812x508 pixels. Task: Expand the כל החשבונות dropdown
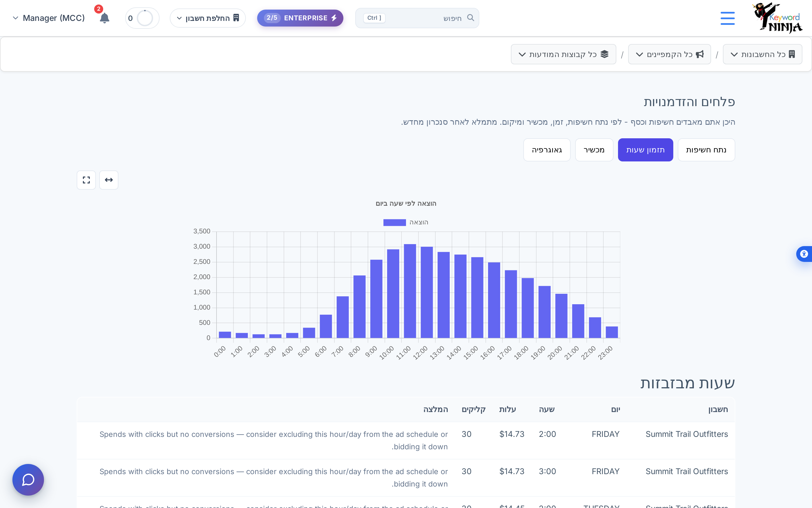tap(762, 54)
